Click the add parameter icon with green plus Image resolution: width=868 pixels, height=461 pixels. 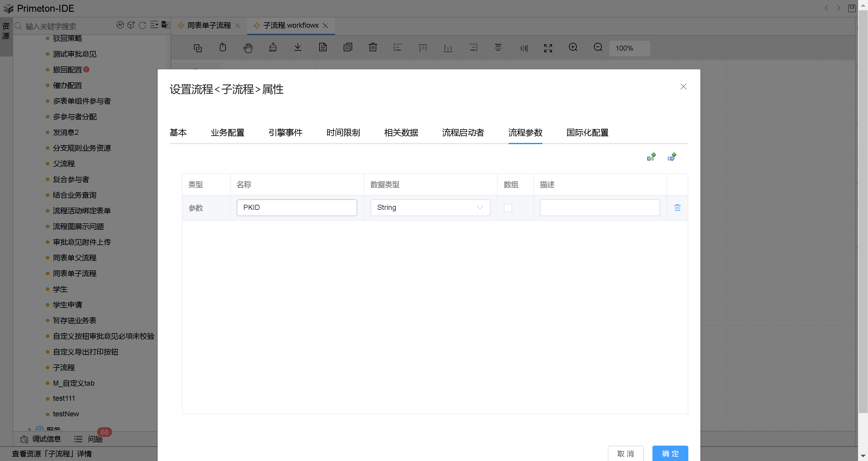[651, 157]
